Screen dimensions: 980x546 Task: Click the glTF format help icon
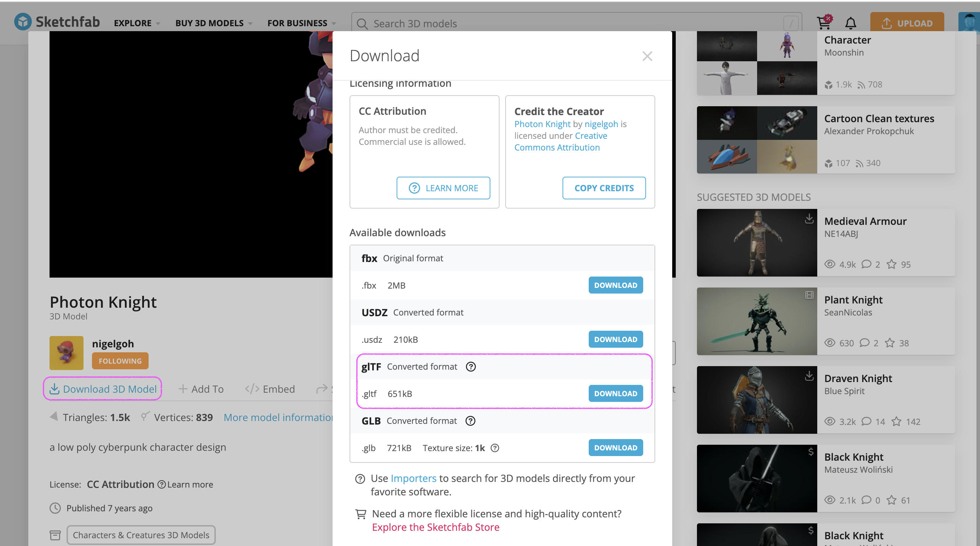click(471, 367)
